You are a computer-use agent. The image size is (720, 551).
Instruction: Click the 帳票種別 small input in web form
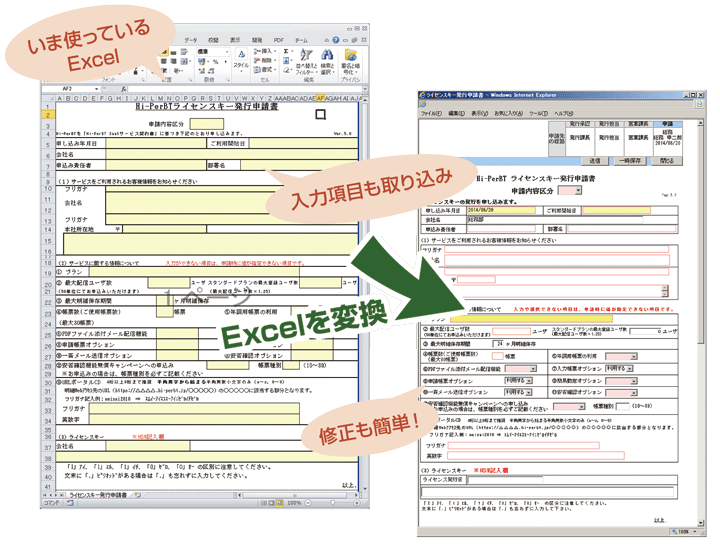[622, 406]
